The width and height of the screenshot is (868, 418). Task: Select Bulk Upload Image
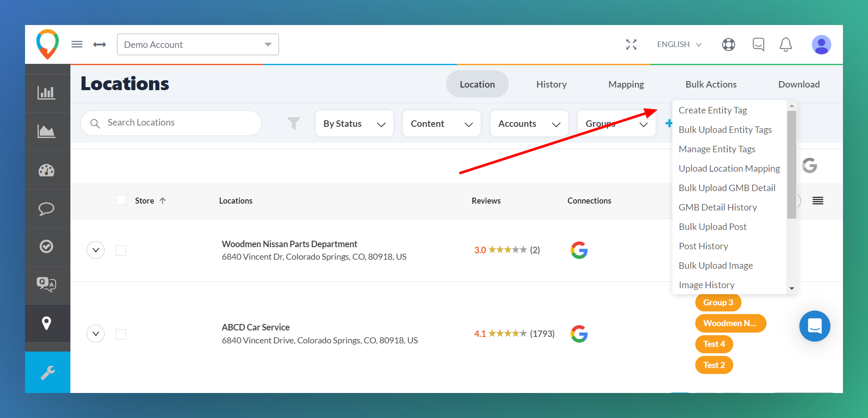[x=729, y=266]
